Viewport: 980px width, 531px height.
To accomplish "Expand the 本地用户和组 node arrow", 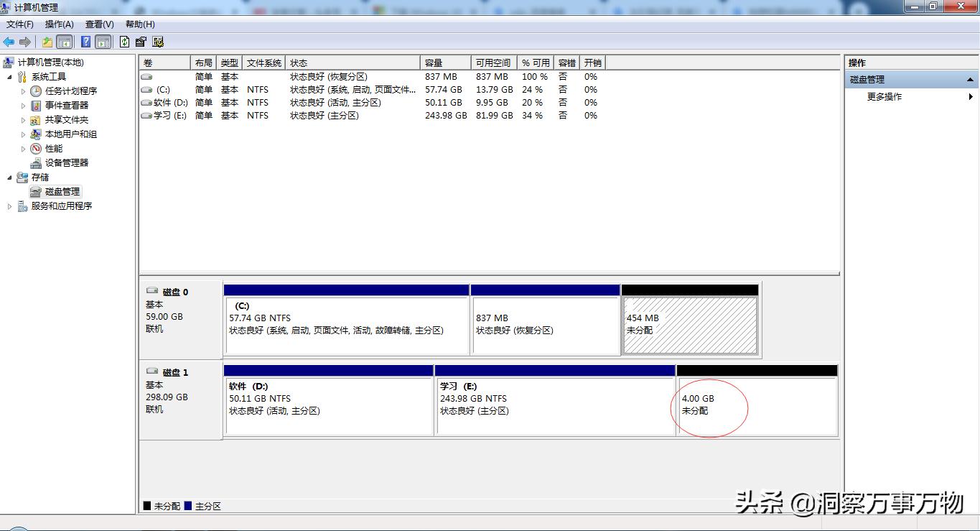I will tap(23, 134).
